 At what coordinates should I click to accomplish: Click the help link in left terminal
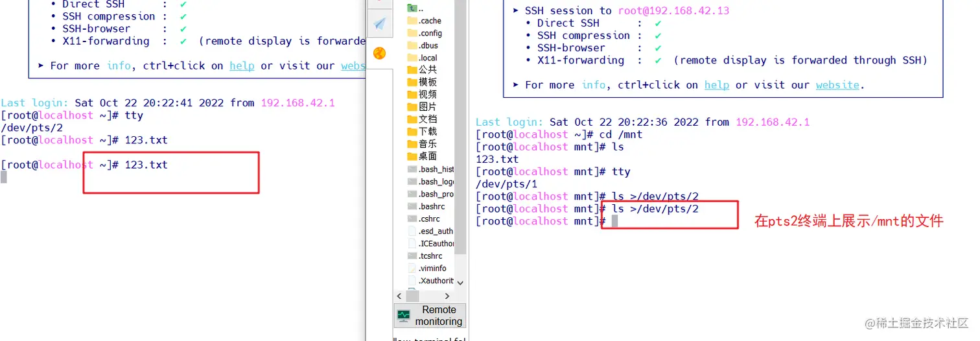pos(242,65)
